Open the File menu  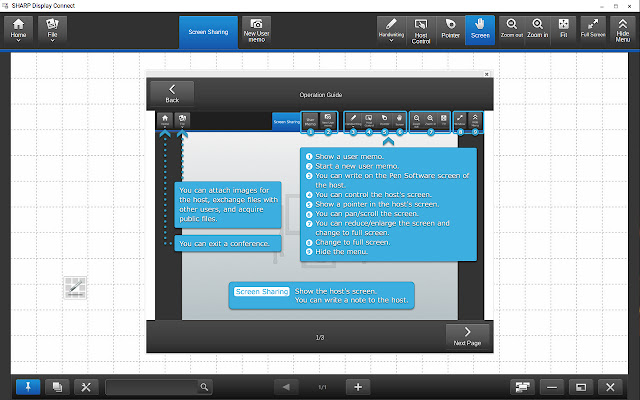pos(52,30)
